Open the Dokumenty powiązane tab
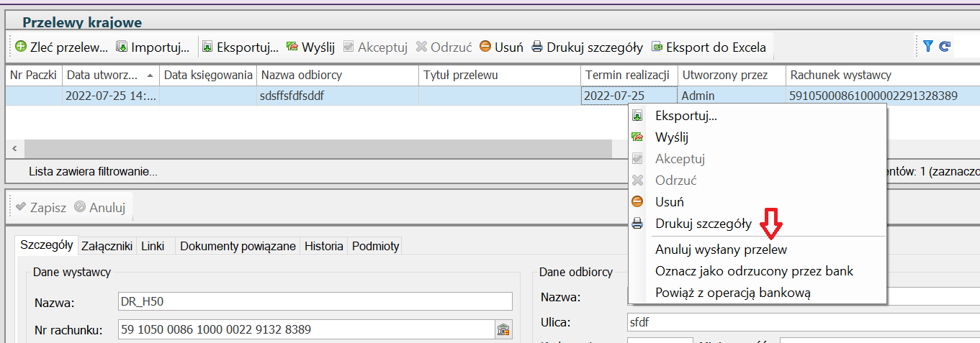The height and width of the screenshot is (343, 980). coord(238,246)
